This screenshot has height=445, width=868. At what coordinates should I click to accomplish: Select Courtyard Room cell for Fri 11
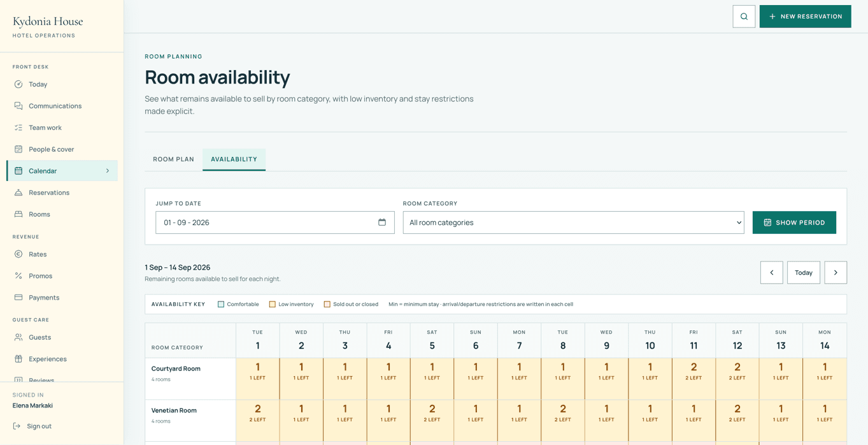tap(694, 379)
